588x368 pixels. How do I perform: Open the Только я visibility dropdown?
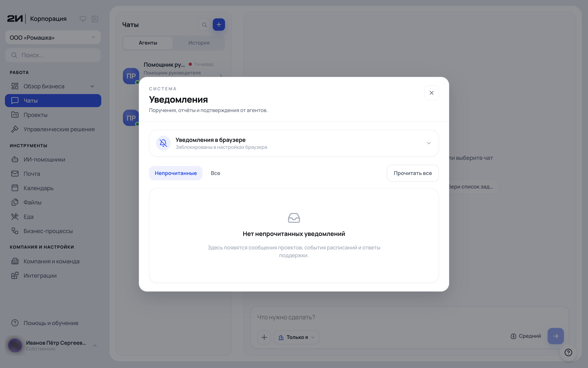click(297, 337)
